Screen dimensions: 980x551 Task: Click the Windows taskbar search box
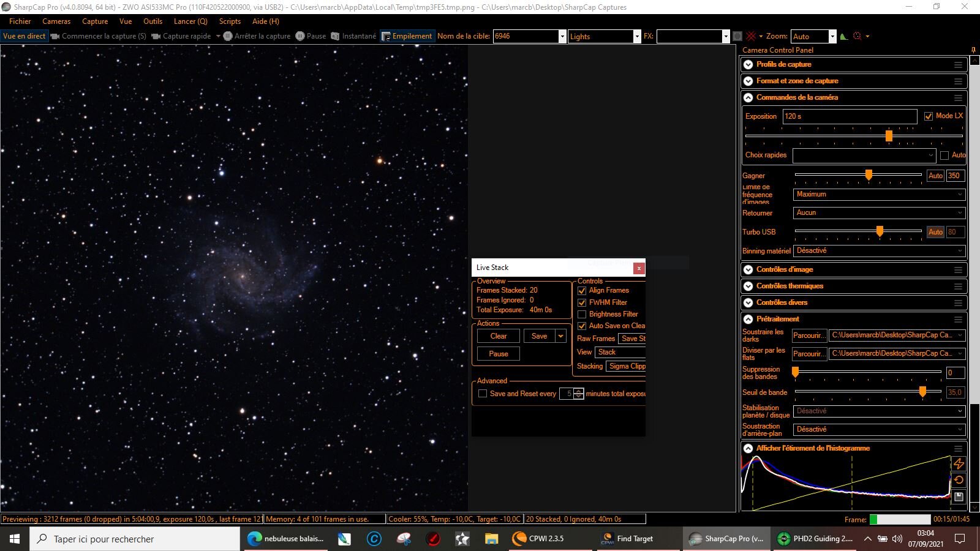(x=135, y=539)
